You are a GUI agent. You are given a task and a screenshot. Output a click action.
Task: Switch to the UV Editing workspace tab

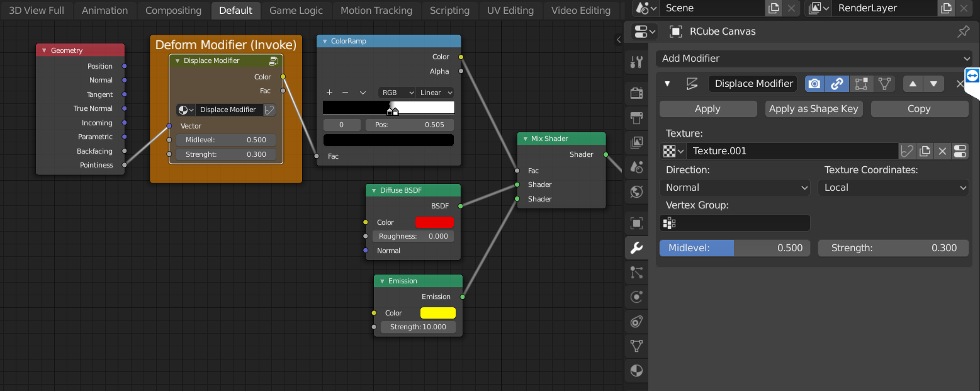[510, 10]
